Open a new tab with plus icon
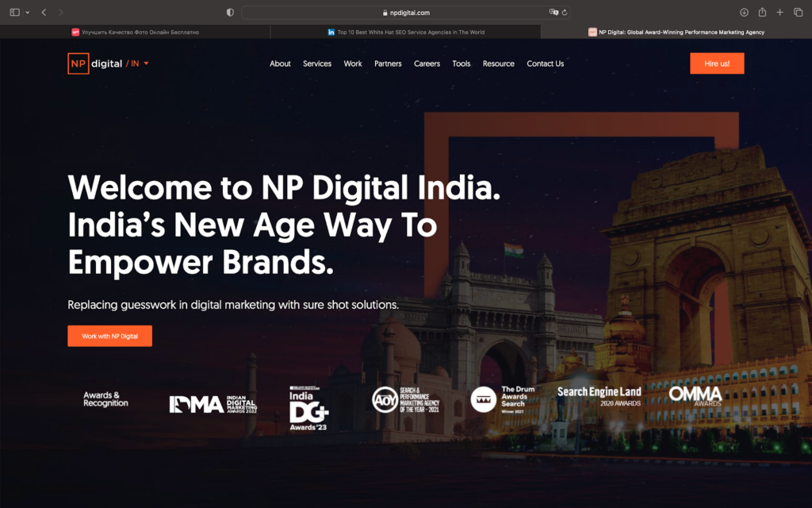 (780, 12)
